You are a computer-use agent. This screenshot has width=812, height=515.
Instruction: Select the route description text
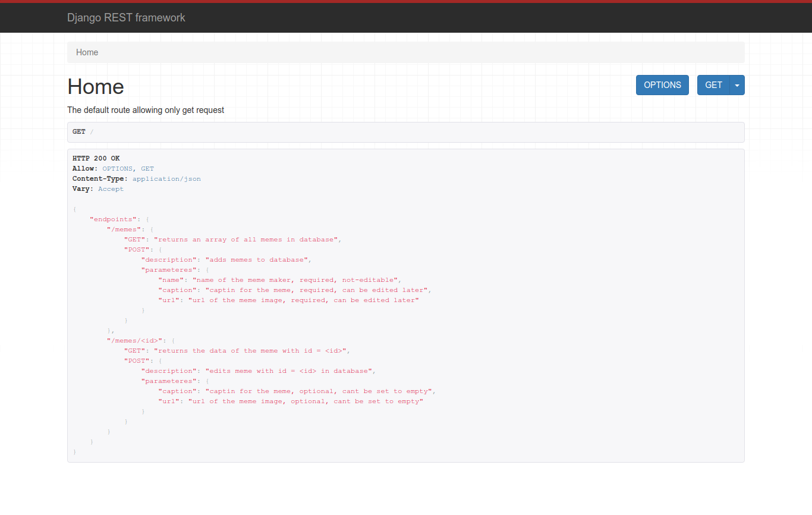pyautogui.click(x=146, y=110)
